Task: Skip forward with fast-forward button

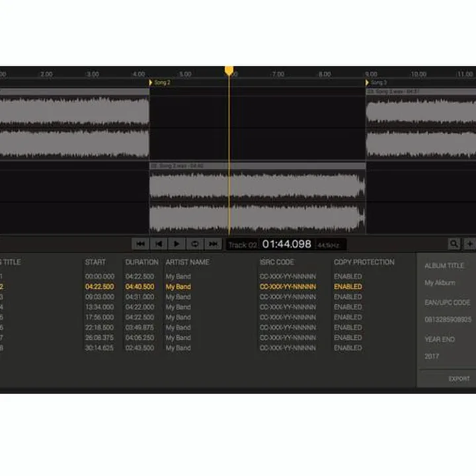Action: [x=213, y=244]
